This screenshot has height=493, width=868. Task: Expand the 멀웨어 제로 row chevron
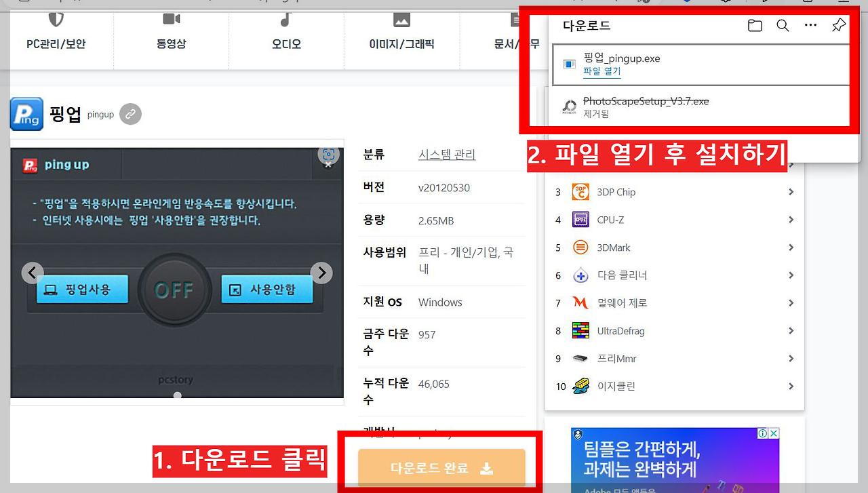[791, 303]
